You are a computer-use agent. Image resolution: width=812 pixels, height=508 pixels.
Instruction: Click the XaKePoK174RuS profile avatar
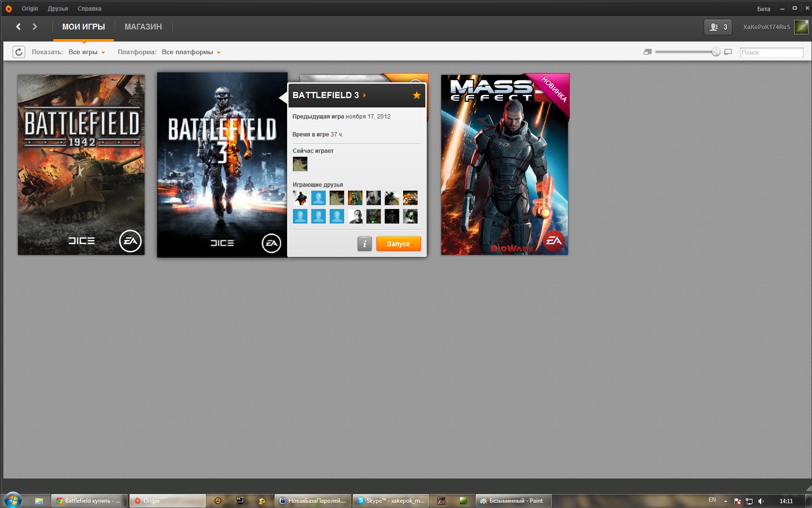click(x=801, y=27)
